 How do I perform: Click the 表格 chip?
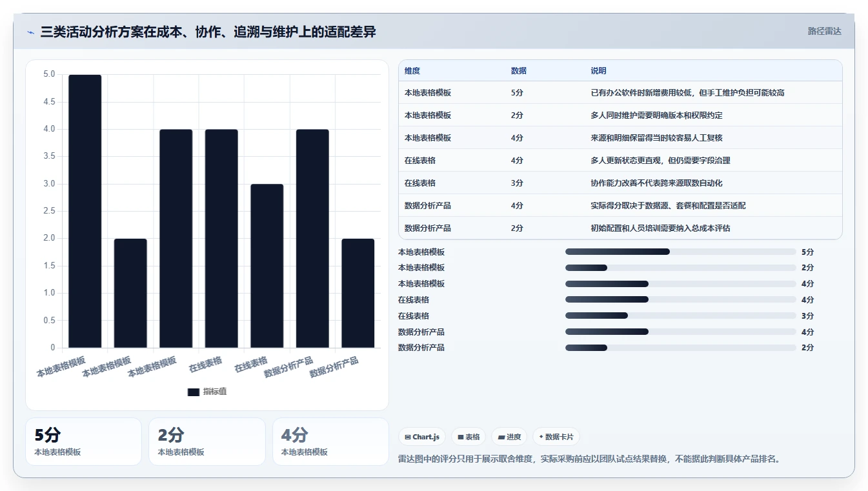469,437
